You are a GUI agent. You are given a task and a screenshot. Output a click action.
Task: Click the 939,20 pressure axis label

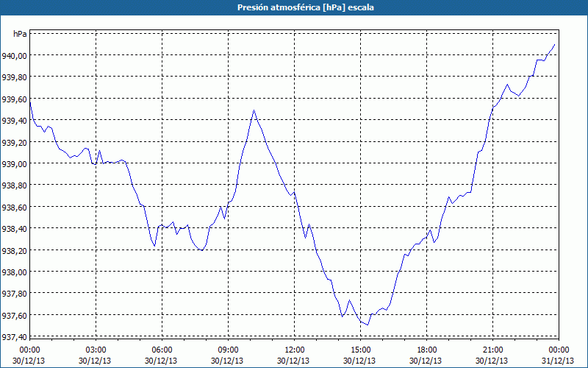tap(14, 143)
